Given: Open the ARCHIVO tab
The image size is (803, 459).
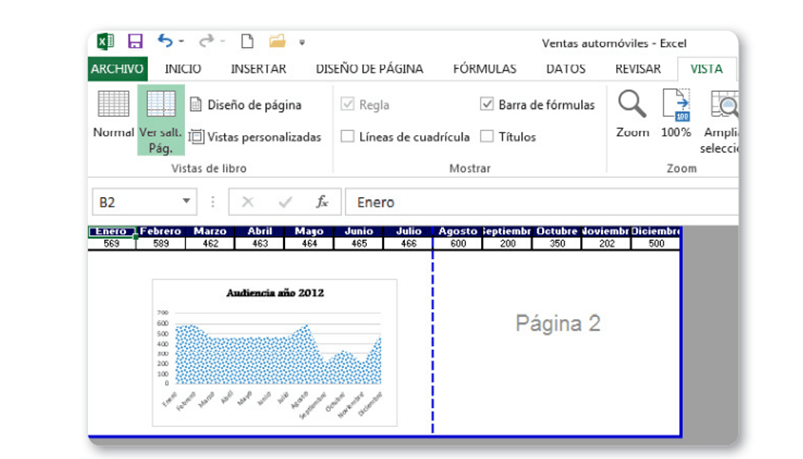Looking at the screenshot, I should coord(117,69).
